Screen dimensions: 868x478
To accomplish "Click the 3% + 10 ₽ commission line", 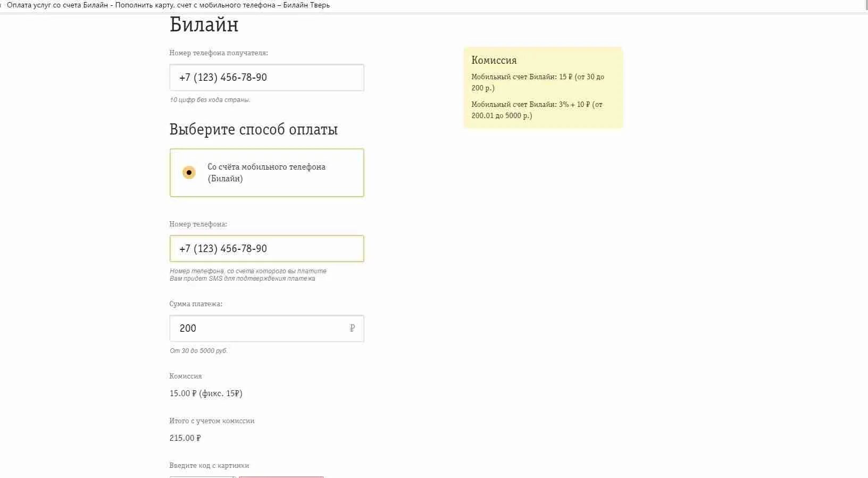I will pyautogui.click(x=537, y=110).
